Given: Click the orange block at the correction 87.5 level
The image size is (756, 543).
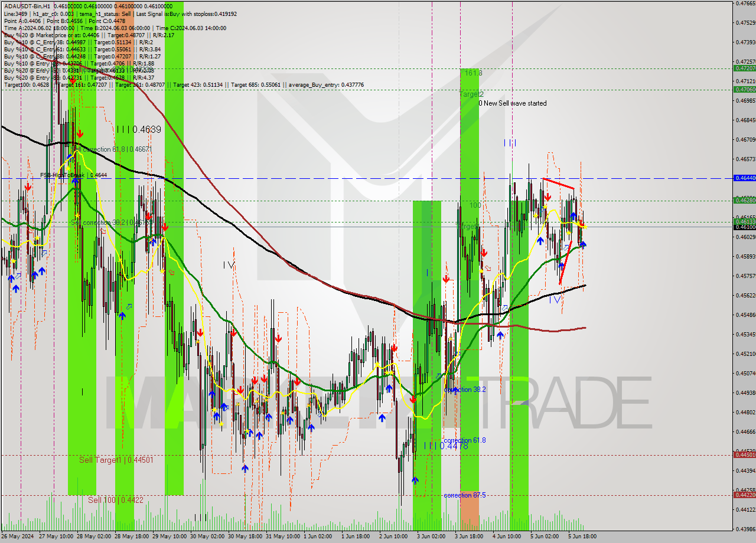Looking at the screenshot, I should click(470, 510).
